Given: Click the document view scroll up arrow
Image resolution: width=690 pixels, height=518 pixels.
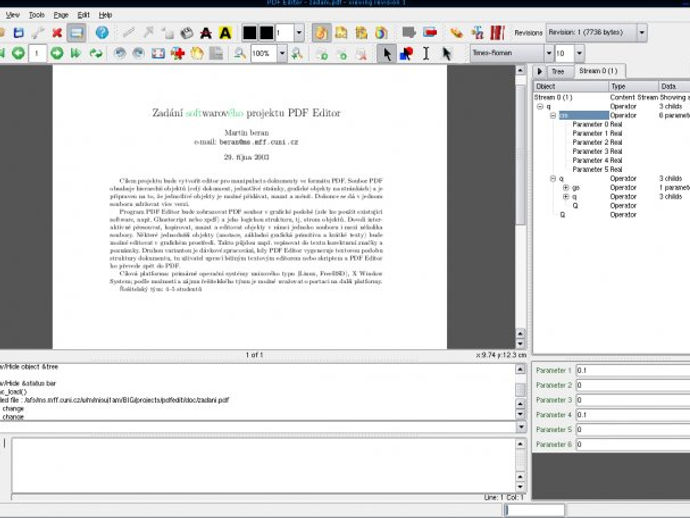Looking at the screenshot, I should click(x=520, y=70).
